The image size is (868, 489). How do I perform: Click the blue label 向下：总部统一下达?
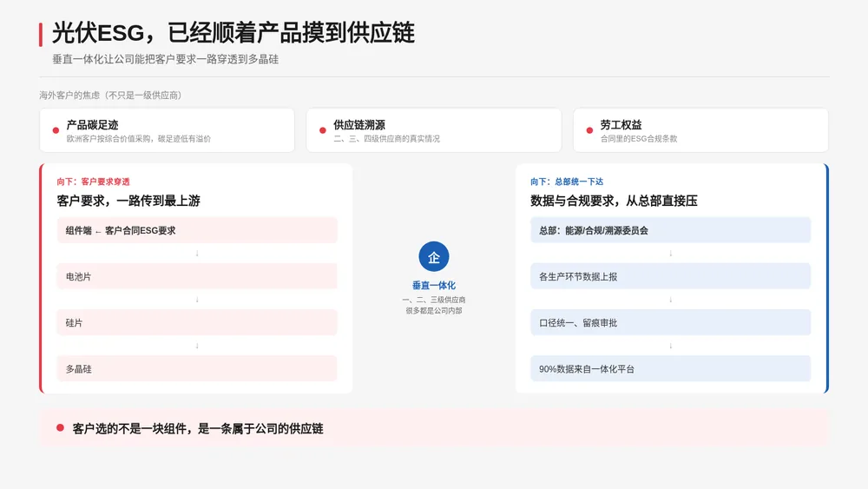(x=567, y=182)
